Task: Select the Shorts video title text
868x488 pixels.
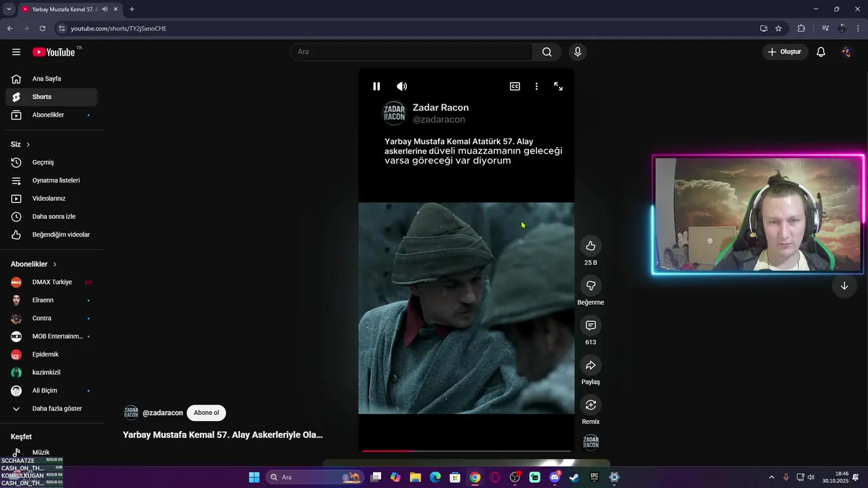Action: pyautogui.click(x=222, y=434)
